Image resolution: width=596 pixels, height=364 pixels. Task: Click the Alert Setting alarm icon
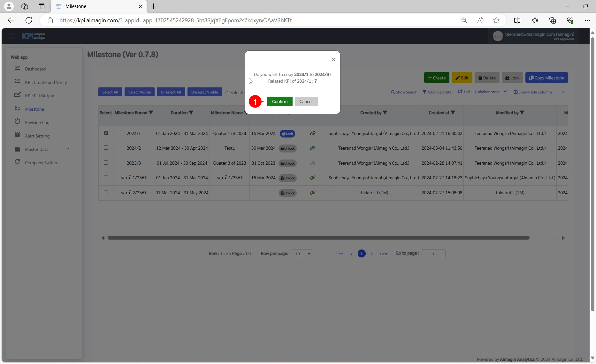(18, 135)
